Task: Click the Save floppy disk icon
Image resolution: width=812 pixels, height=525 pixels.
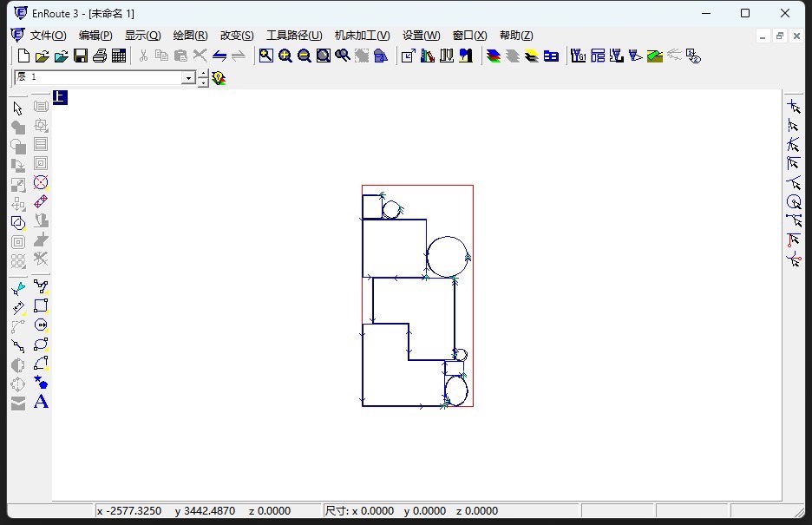Action: 81,56
